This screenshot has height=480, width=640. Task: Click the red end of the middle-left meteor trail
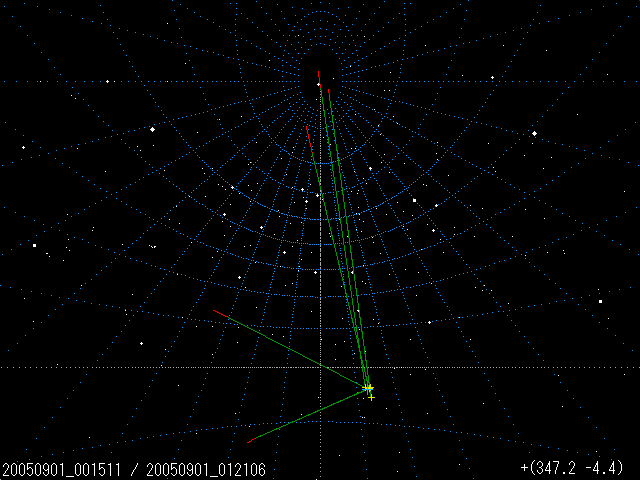pos(219,314)
